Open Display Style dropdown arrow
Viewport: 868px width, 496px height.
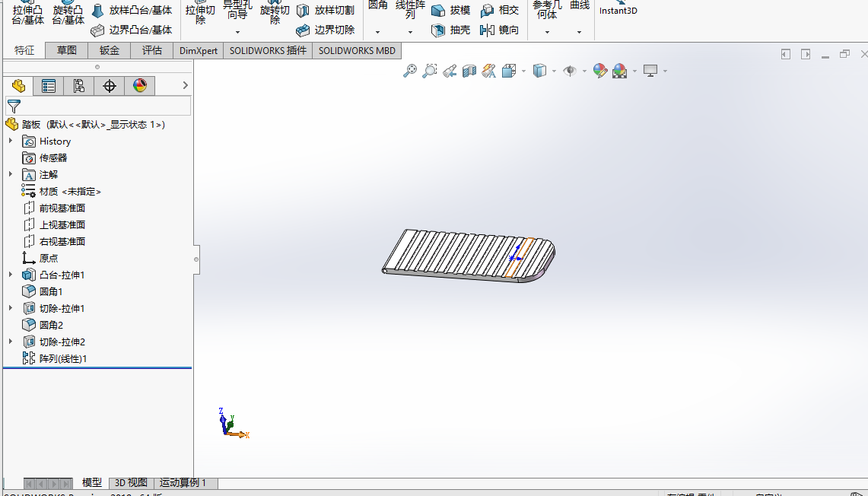pos(554,72)
